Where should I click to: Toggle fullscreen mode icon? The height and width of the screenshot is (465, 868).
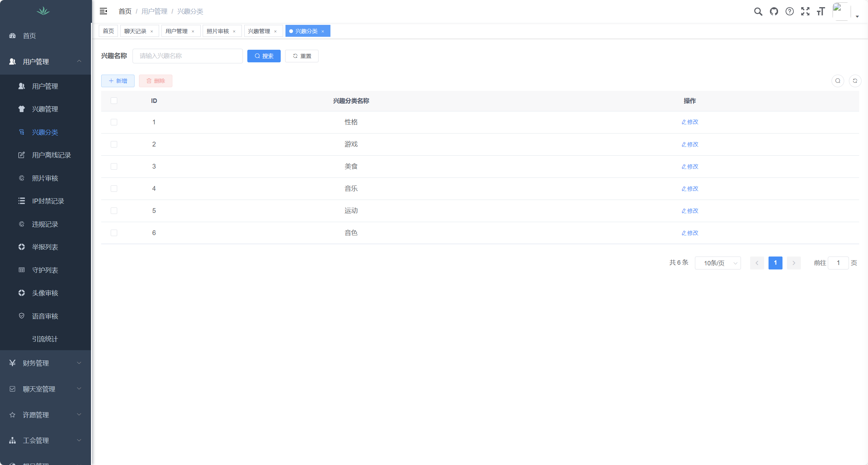[x=805, y=12]
